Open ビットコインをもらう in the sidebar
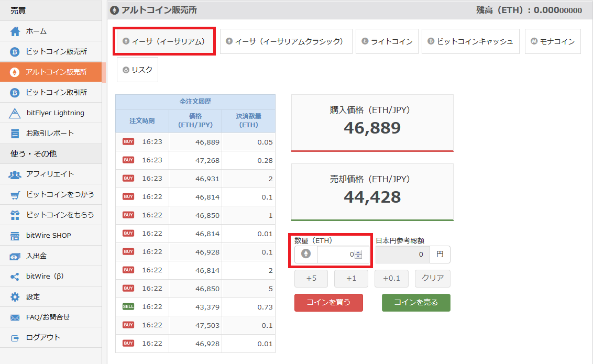593x364 pixels. click(x=51, y=215)
